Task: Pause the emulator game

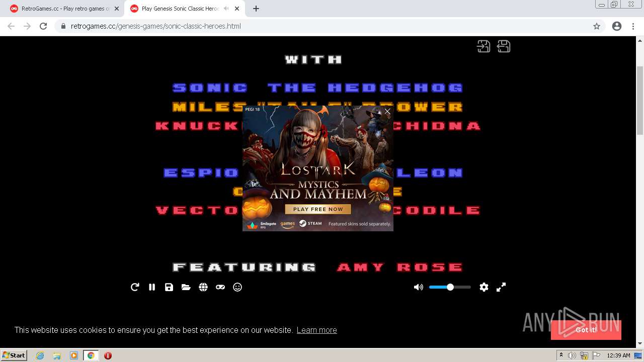Action: click(152, 287)
